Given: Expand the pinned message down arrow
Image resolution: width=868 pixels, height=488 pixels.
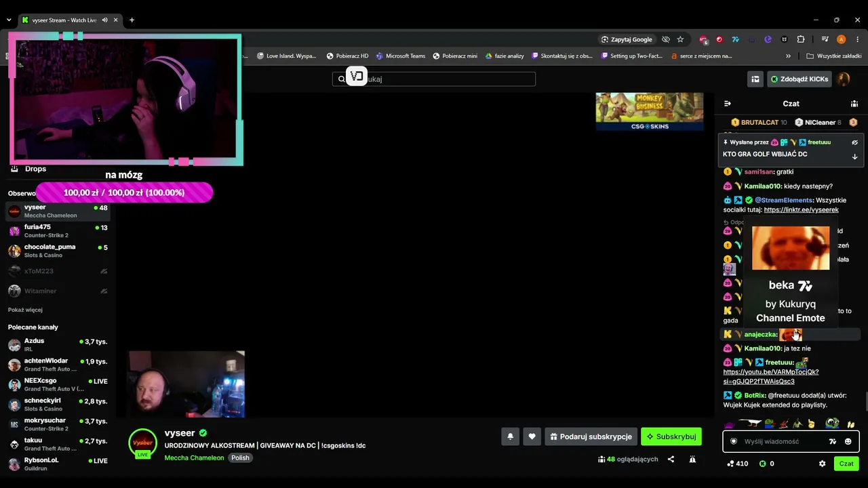Looking at the screenshot, I should point(854,157).
